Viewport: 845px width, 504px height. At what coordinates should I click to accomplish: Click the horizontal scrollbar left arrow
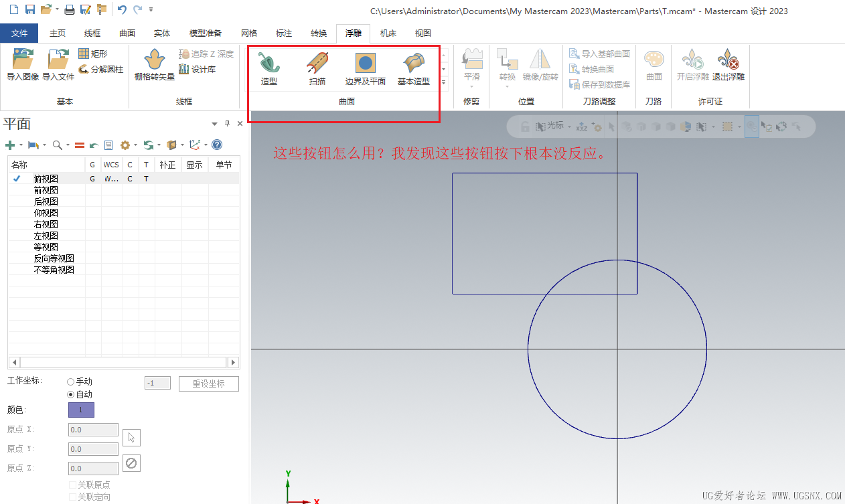tap(13, 362)
